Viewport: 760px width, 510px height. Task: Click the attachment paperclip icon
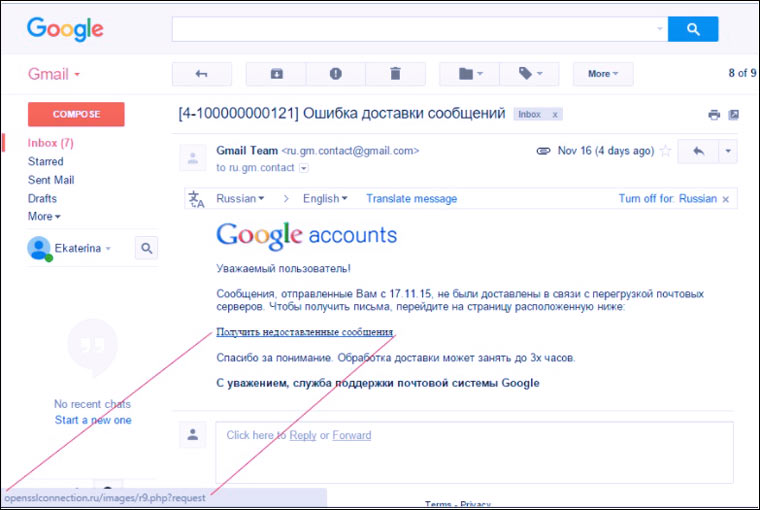tap(543, 151)
